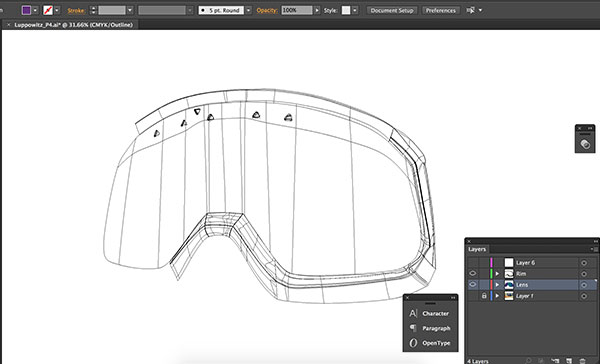600x364 pixels.
Task: Expand the Layer 1 disclosure triangle
Action: pyautogui.click(x=497, y=296)
